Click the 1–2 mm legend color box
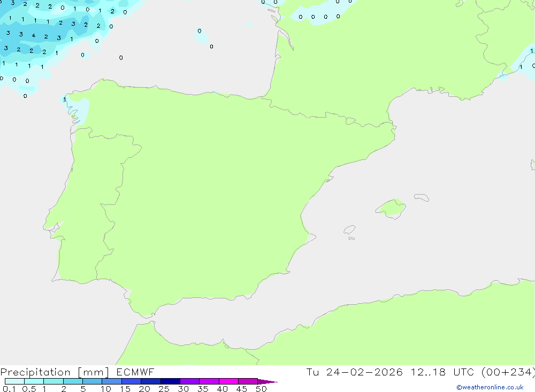This screenshot has width=535, height=392. point(53,381)
